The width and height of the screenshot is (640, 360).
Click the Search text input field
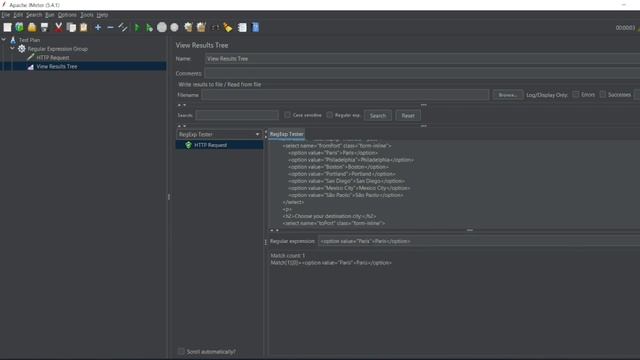pyautogui.click(x=237, y=115)
